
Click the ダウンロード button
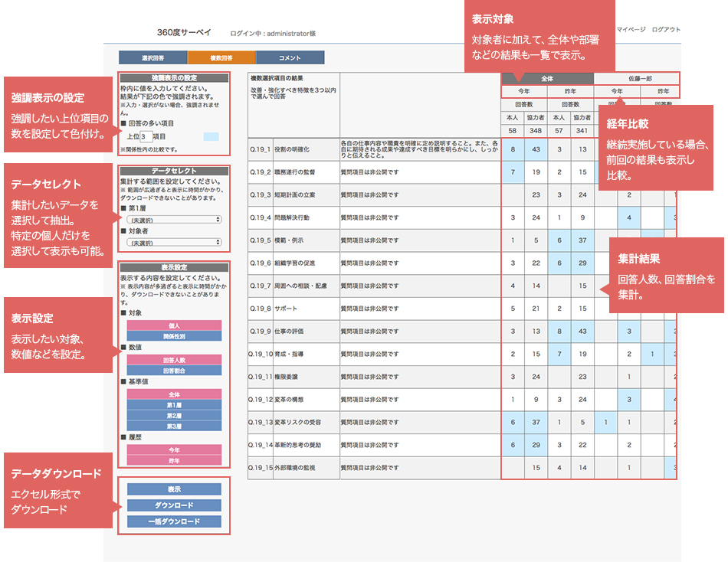point(174,505)
